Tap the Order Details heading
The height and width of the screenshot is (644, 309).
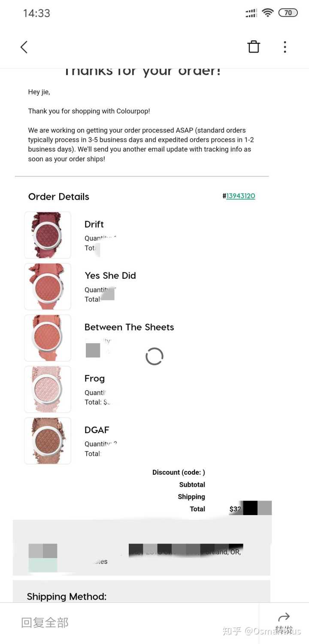[x=59, y=197]
